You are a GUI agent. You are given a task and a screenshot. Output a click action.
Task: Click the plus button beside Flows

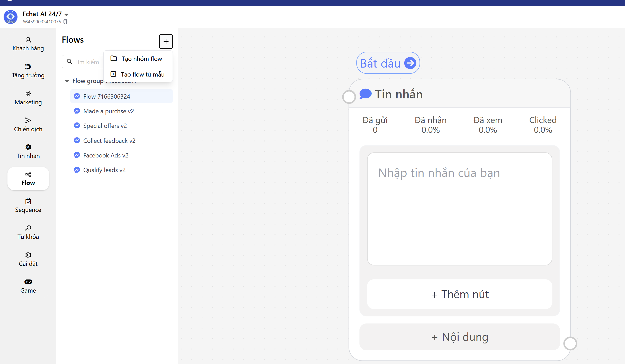(x=166, y=41)
